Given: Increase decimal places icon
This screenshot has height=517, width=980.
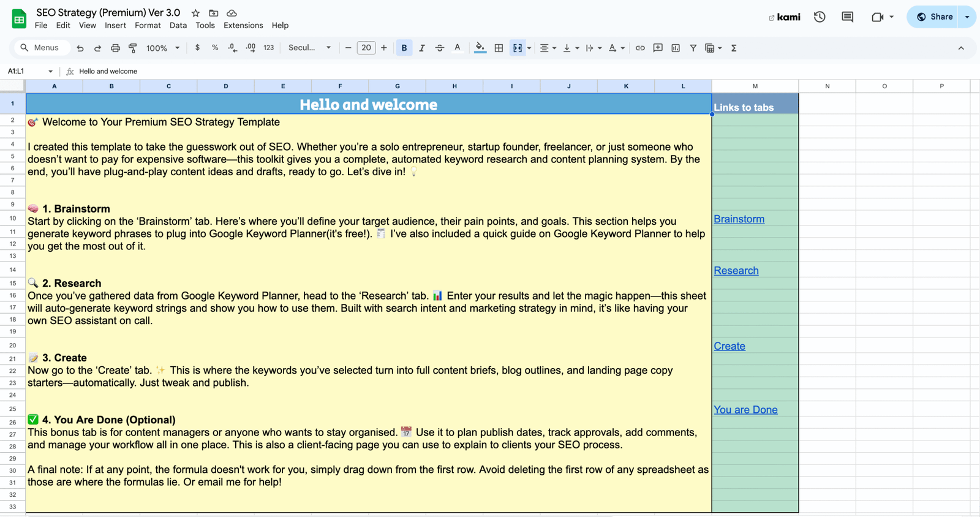Looking at the screenshot, I should pos(251,48).
